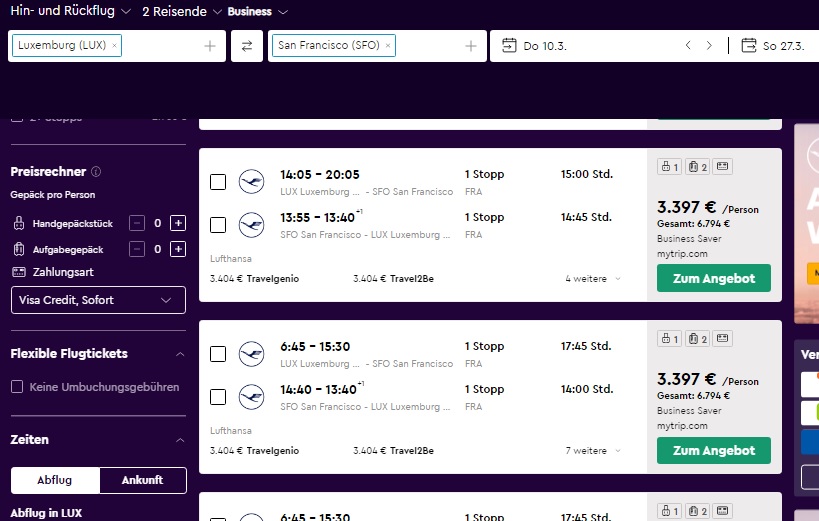Image resolution: width=819 pixels, height=521 pixels.
Task: Click Zum Angebot for the 14:05 flight
Action: [x=713, y=278]
